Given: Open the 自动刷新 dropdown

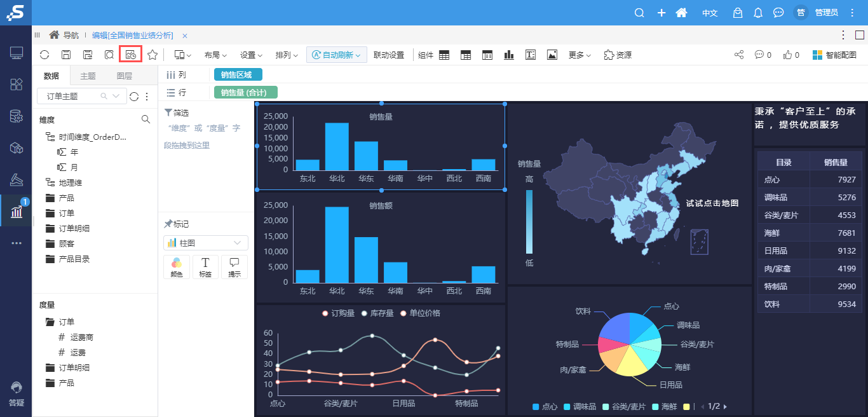Looking at the screenshot, I should (x=337, y=55).
